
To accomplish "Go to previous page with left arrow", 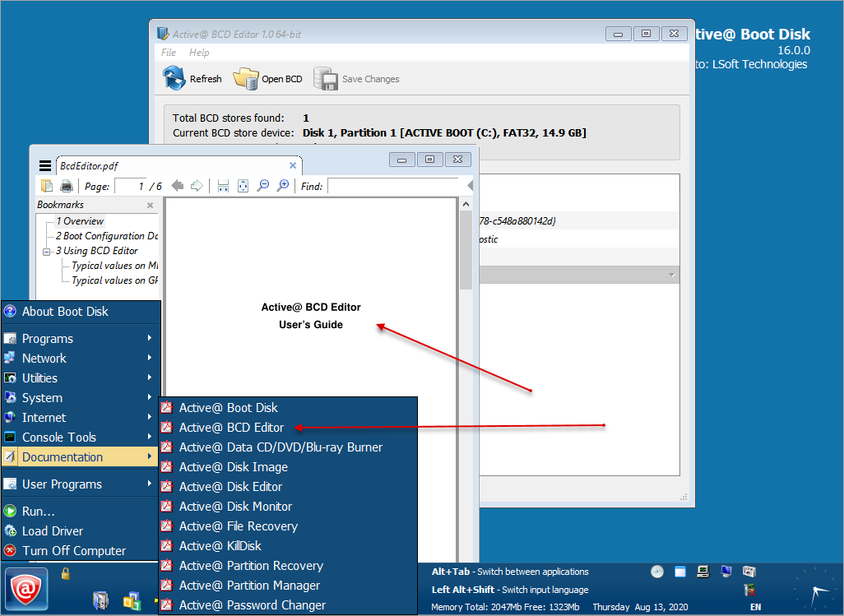I will [177, 186].
